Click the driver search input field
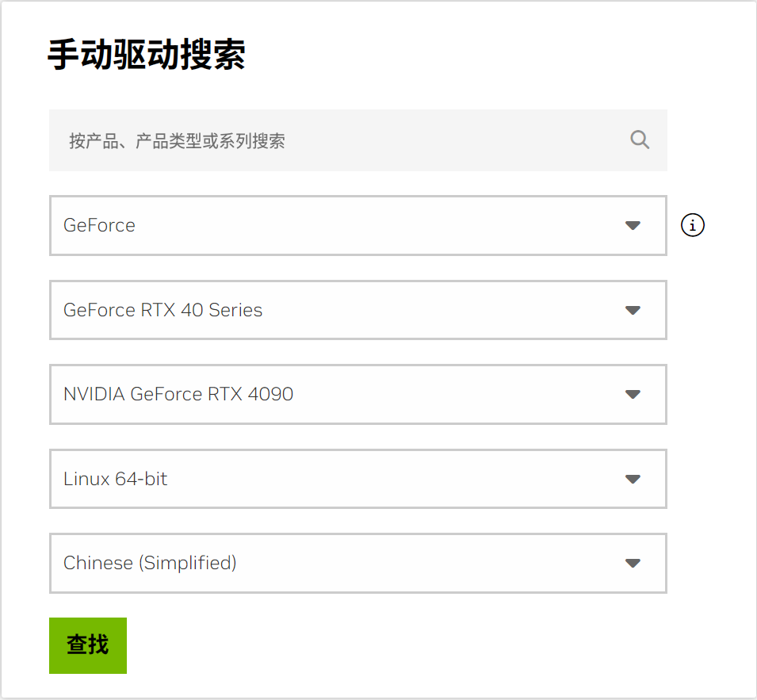Image resolution: width=757 pixels, height=700 pixels. pyautogui.click(x=317, y=140)
